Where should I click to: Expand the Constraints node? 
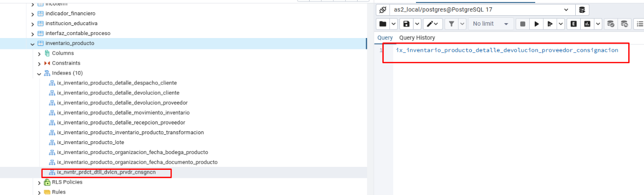pyautogui.click(x=40, y=63)
